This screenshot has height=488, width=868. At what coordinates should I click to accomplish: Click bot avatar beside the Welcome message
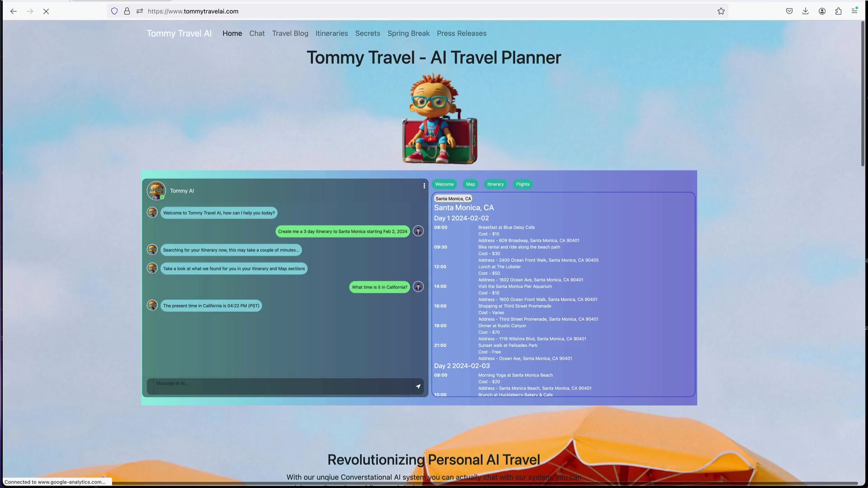click(152, 212)
